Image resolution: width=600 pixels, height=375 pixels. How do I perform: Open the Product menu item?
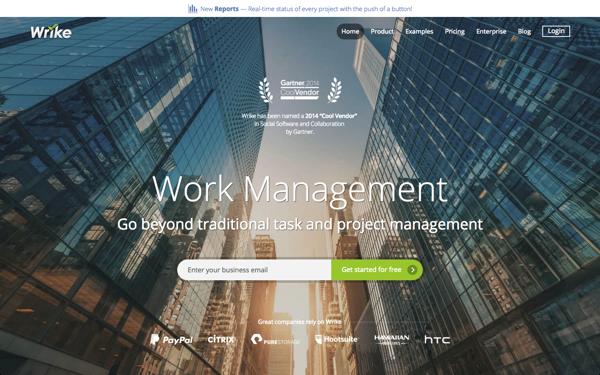coord(382,31)
